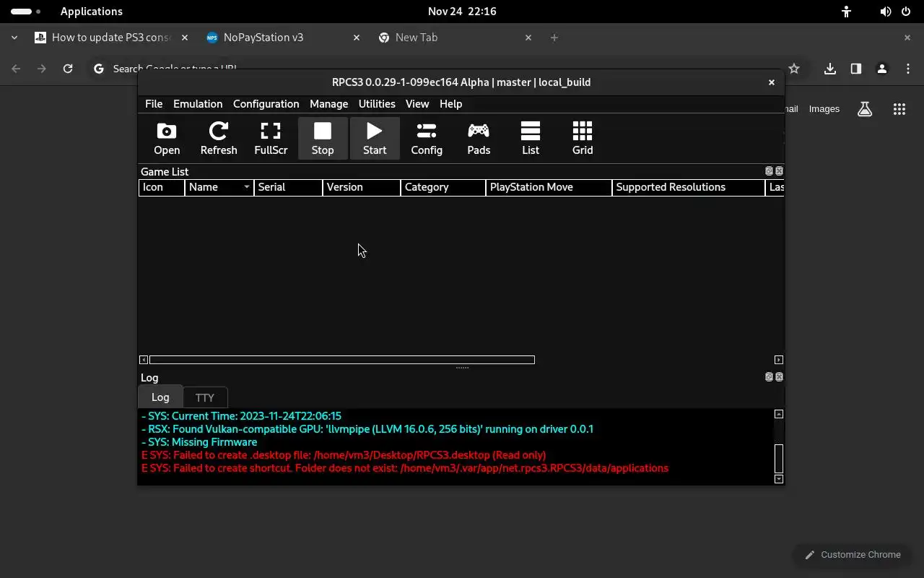Screen dimensions: 924x578
Task: Click the Images link in Chrome
Action: tap(824, 109)
